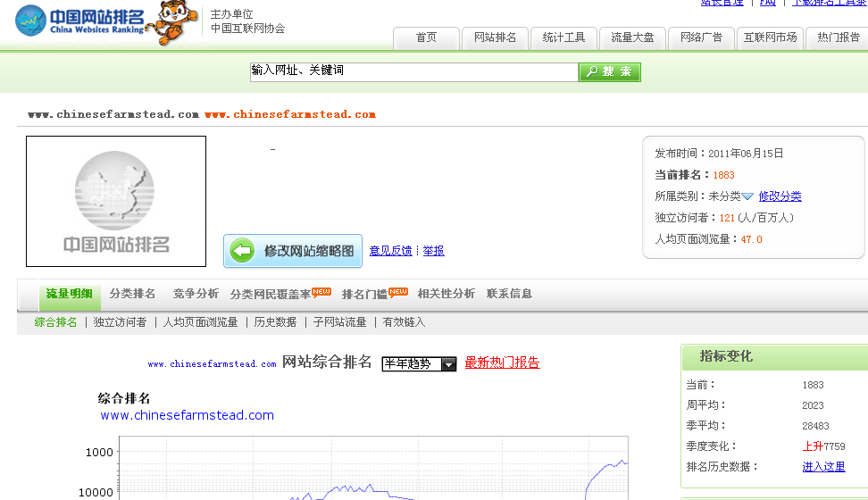868x500 pixels.
Task: Select the 子网站流量 sub-tab
Action: (340, 322)
